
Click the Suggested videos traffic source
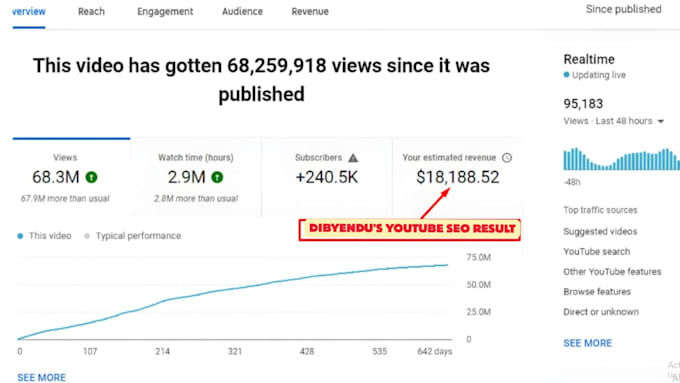600,232
